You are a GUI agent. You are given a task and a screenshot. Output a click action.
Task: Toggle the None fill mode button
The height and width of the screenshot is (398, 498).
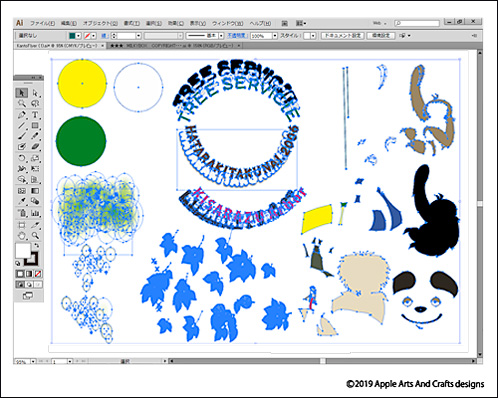click(39, 274)
